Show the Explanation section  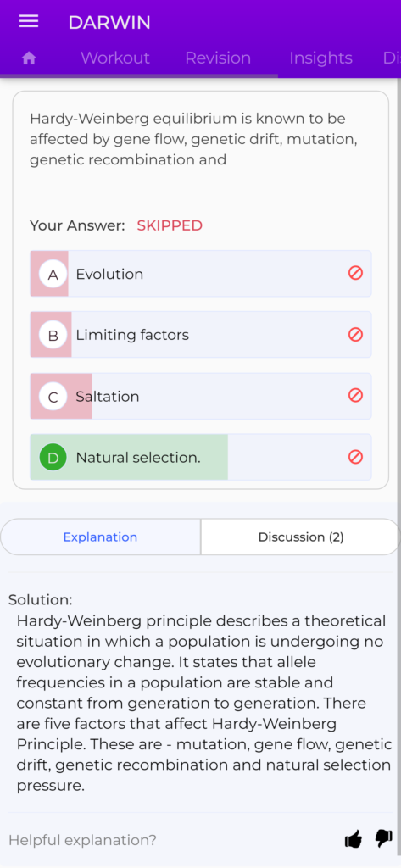coord(100,537)
